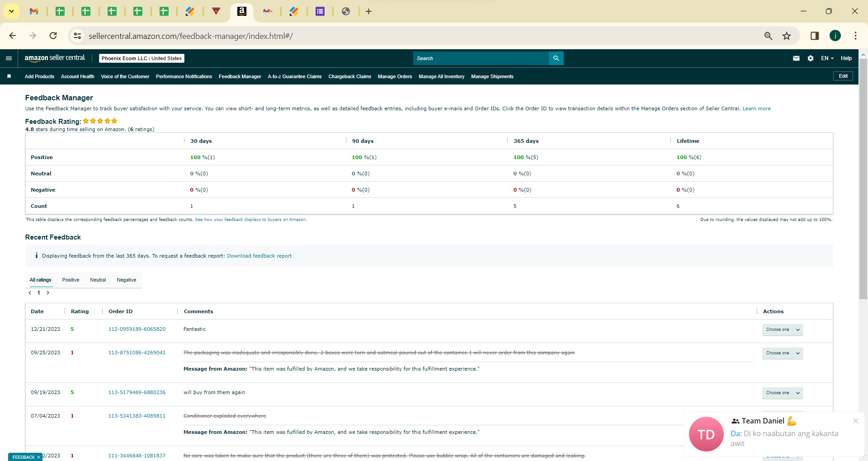This screenshot has height=461, width=868.
Task: Click the bookmark flag icon in navigation bar
Action: 9,76
